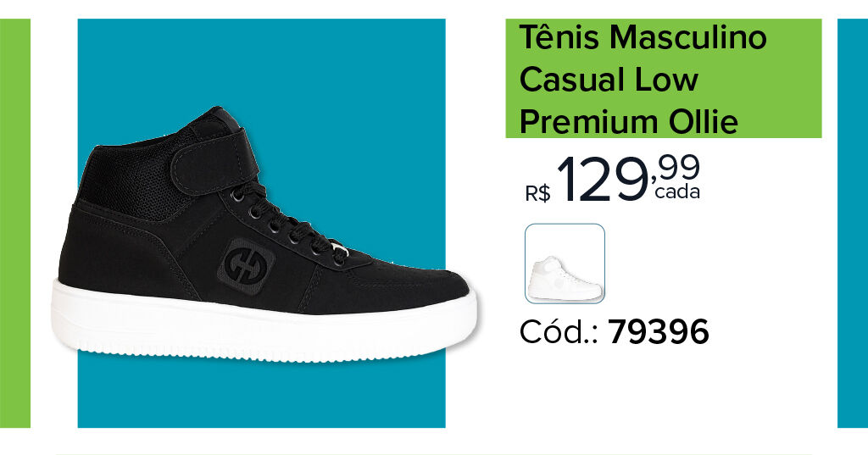The image size is (868, 455).
Task: Click the teal vertical strip at right edge
Action: pos(853,223)
